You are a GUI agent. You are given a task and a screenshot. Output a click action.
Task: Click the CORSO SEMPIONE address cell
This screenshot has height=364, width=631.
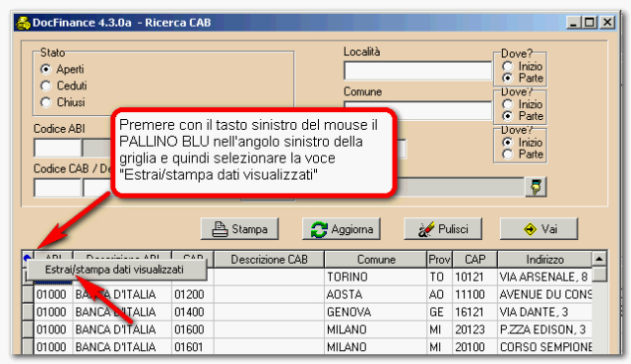tap(545, 346)
